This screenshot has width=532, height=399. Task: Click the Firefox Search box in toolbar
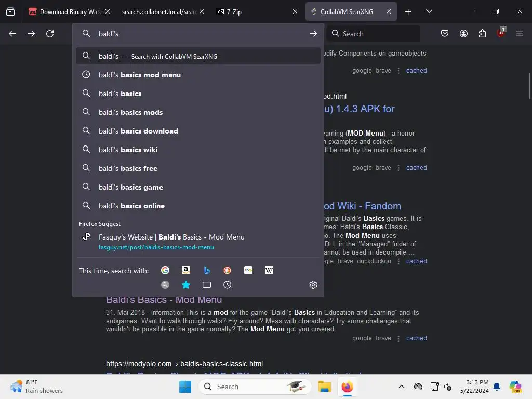[x=373, y=34]
